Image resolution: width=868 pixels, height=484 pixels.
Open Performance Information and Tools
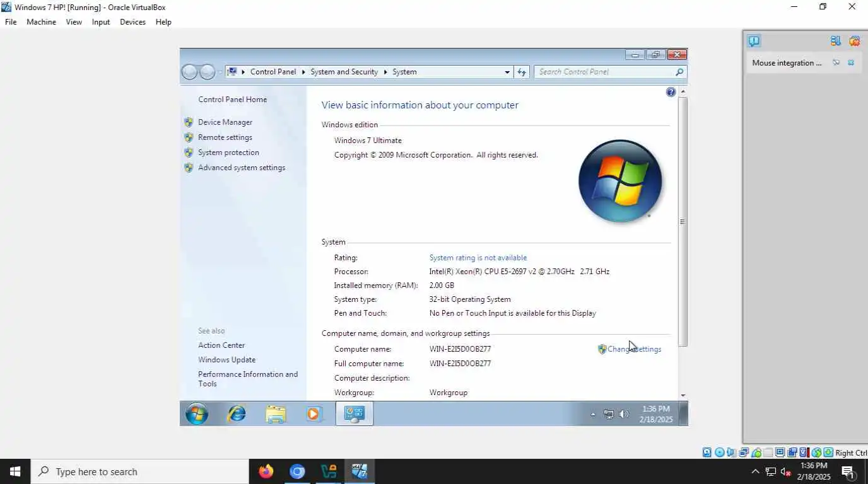pos(248,379)
